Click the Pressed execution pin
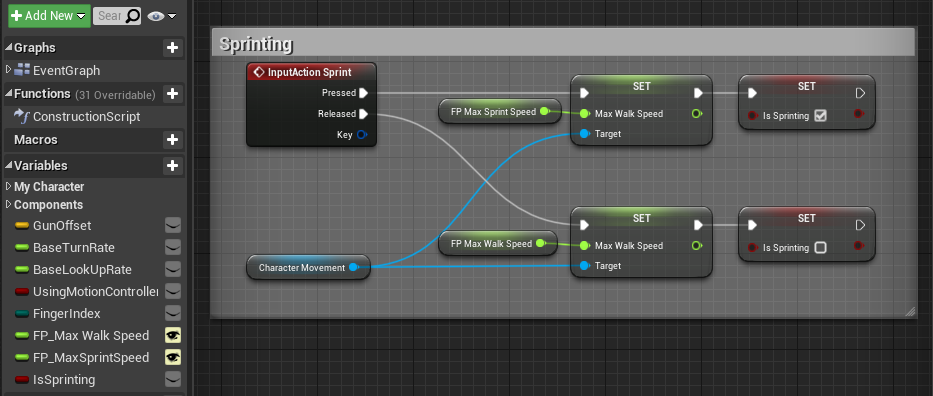The image size is (933, 396). pyautogui.click(x=364, y=93)
